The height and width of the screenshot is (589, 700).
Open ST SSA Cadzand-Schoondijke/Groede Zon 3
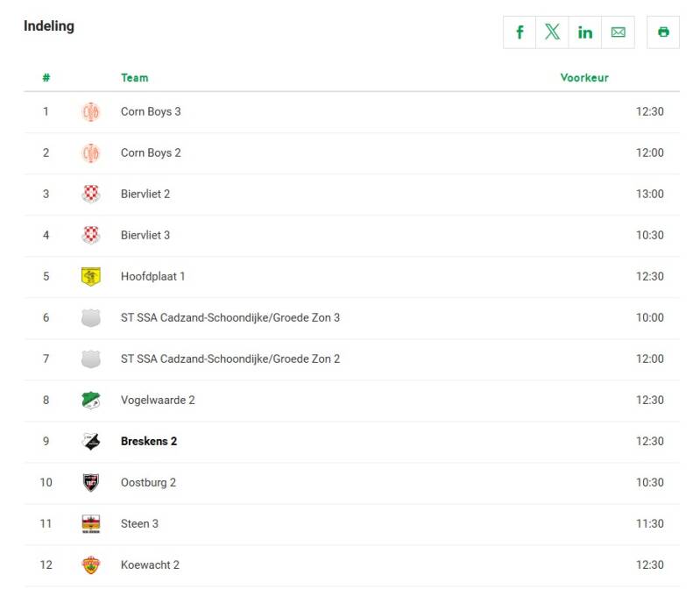click(230, 317)
